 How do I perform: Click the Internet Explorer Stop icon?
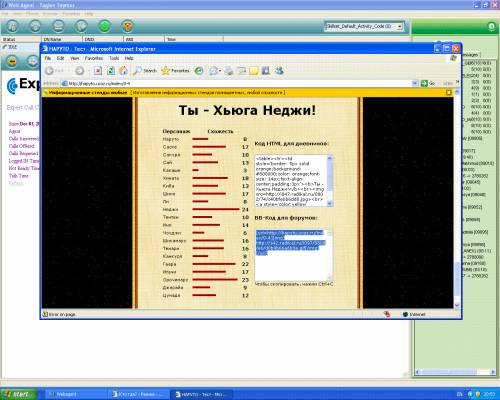tap(98, 71)
